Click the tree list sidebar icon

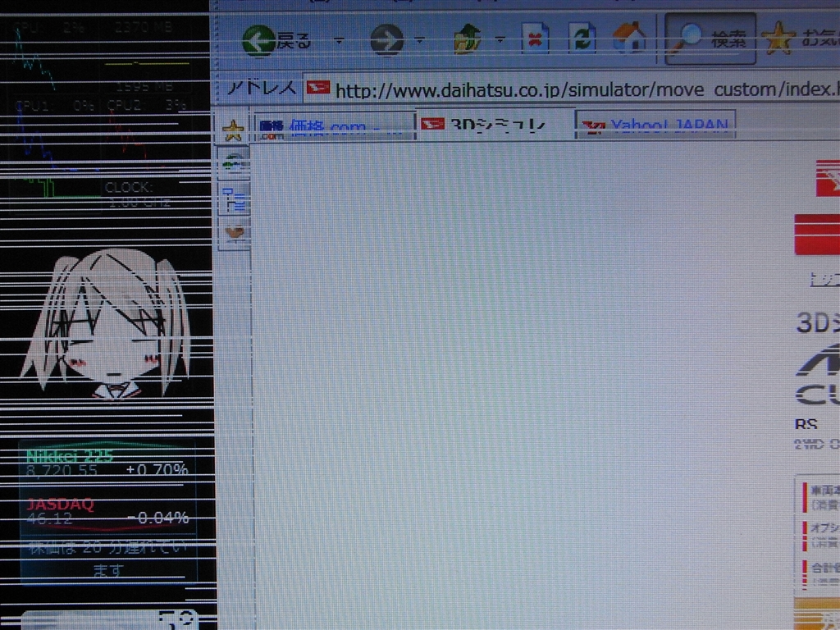tap(235, 199)
